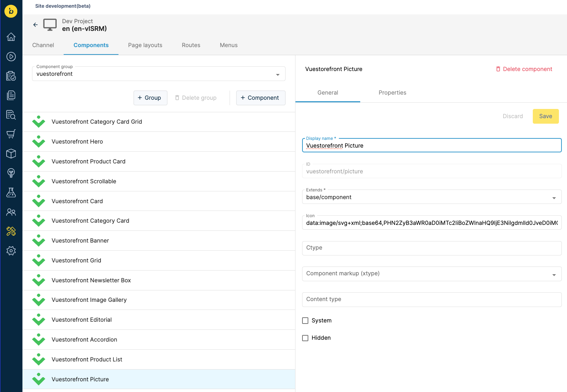Viewport: 567px width, 392px height.
Task: Enable the System checkbox
Action: [305, 321]
